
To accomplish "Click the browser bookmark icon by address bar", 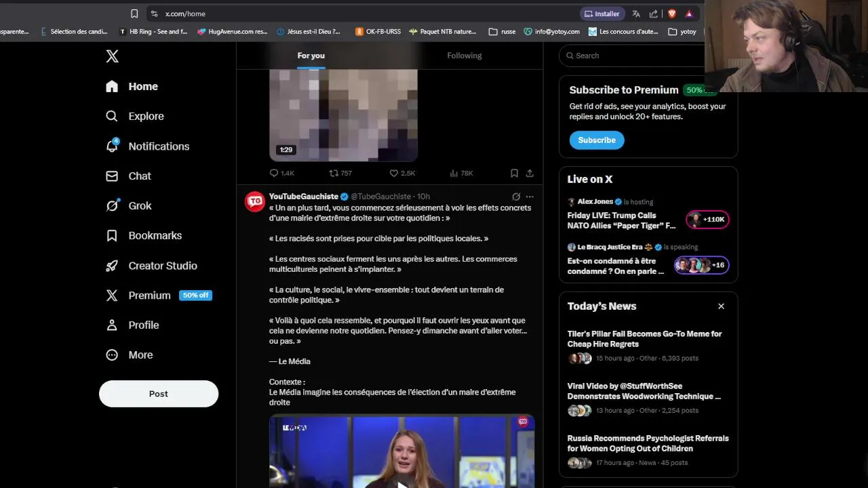I will pos(134,14).
